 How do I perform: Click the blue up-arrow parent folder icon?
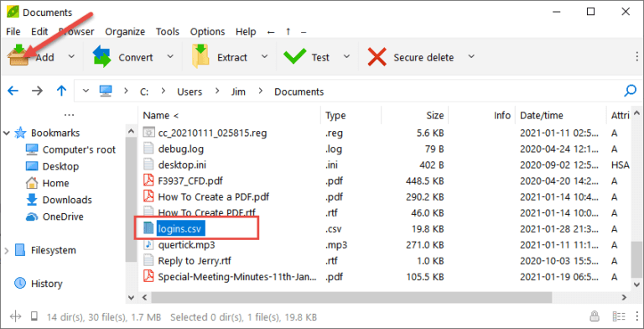[x=61, y=91]
